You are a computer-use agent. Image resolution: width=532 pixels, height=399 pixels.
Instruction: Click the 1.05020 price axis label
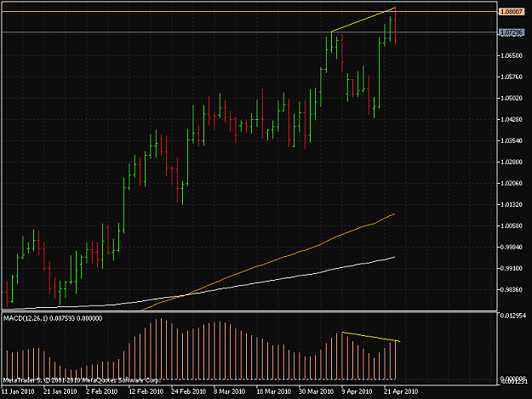coord(512,99)
